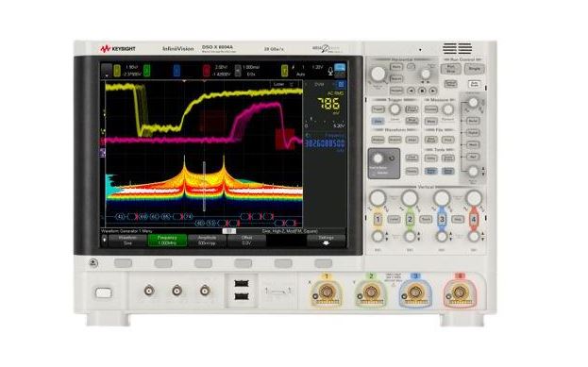
Task: Tap the Amplitude softkey
Action: 207,241
